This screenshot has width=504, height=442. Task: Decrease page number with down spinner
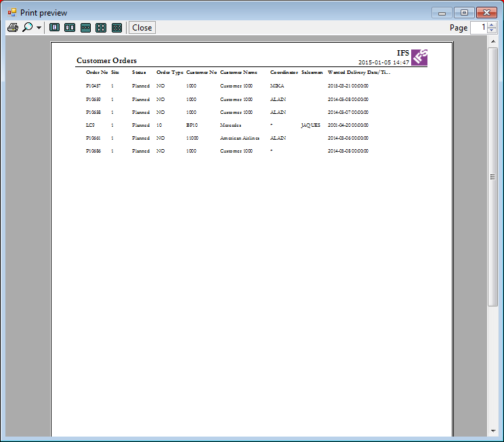pyautogui.click(x=492, y=31)
